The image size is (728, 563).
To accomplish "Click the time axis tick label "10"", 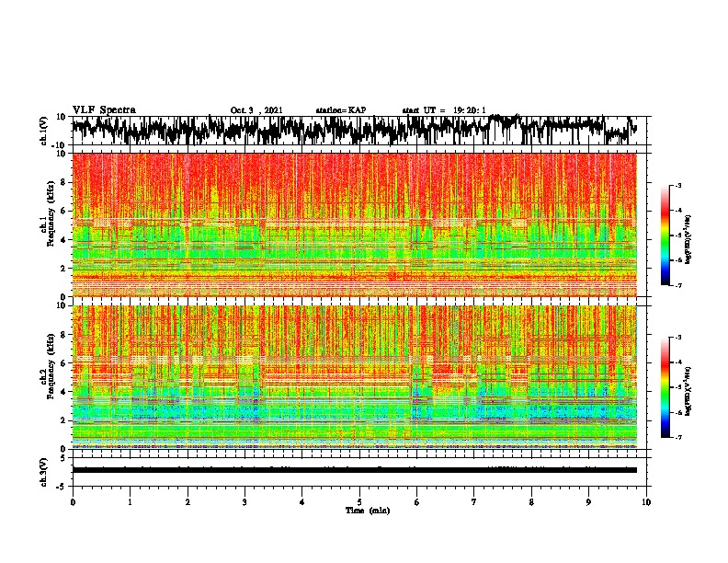I will [x=646, y=502].
